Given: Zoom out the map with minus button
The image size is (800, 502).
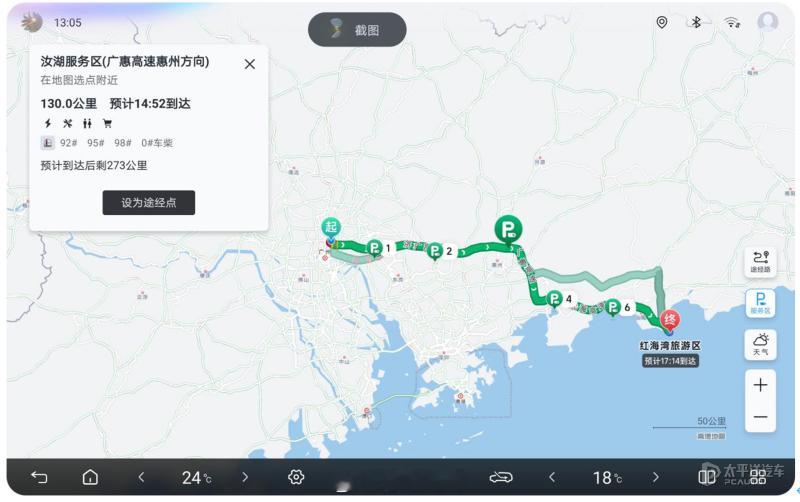Looking at the screenshot, I should (x=760, y=417).
